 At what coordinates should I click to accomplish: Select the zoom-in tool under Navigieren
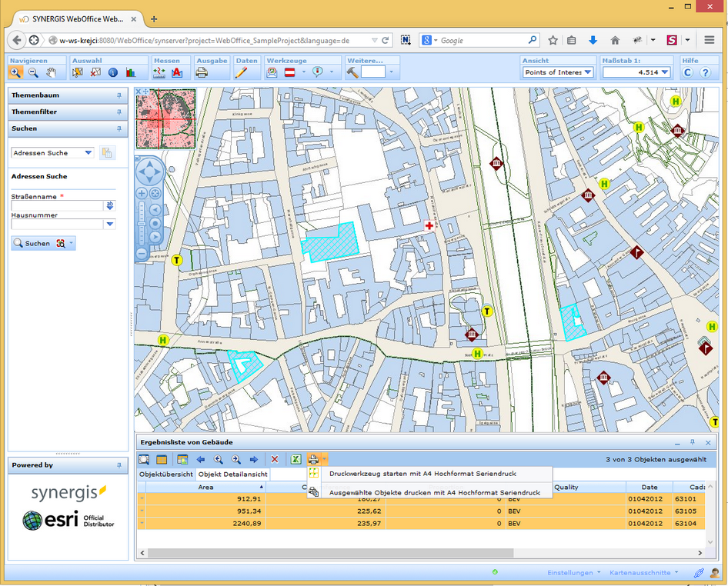click(x=15, y=72)
